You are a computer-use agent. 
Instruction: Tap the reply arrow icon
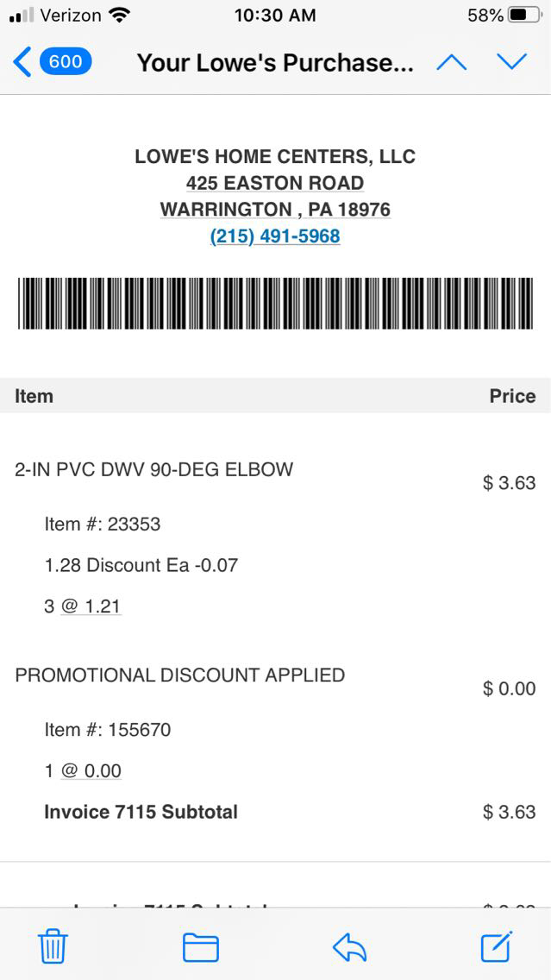click(349, 947)
